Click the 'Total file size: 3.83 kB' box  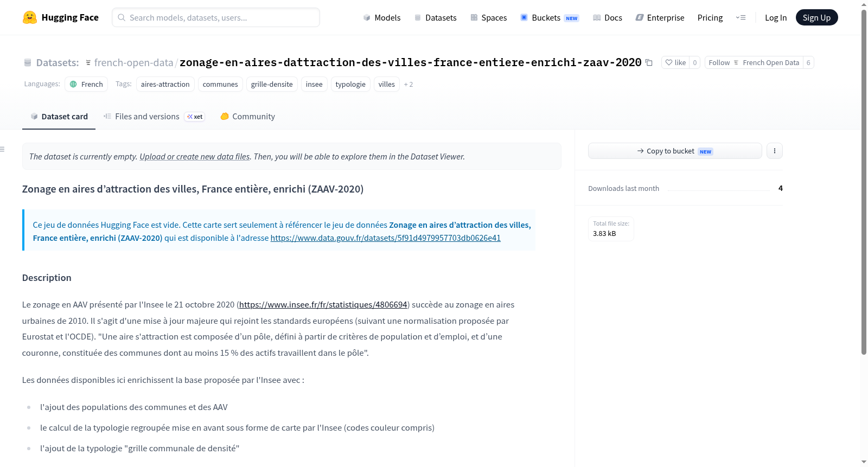point(611,228)
